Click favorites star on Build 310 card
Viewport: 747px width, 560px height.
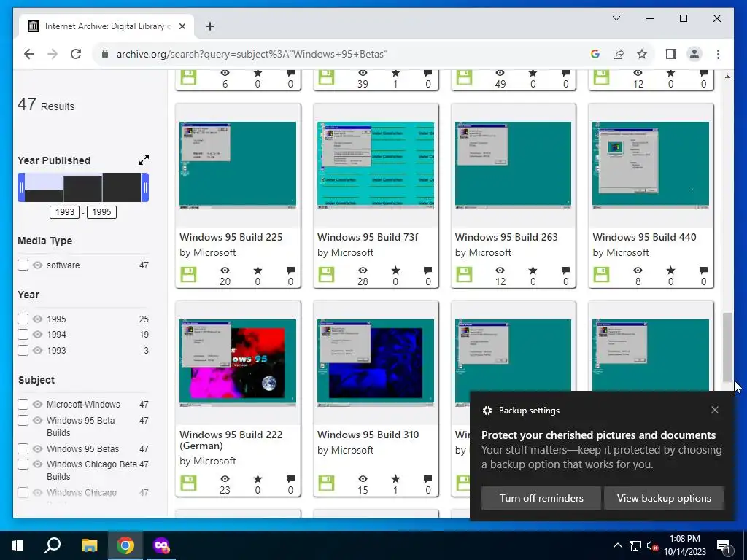point(395,478)
